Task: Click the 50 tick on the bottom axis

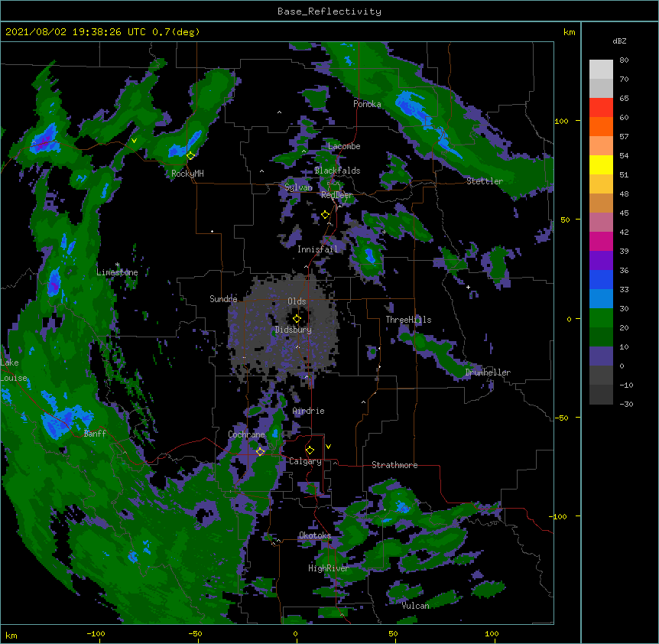Action: (393, 633)
